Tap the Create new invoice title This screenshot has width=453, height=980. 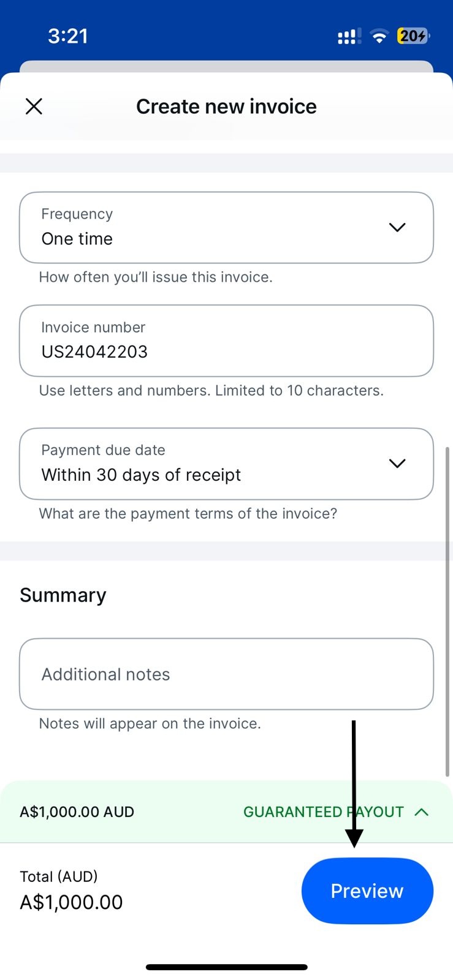pyautogui.click(x=226, y=107)
